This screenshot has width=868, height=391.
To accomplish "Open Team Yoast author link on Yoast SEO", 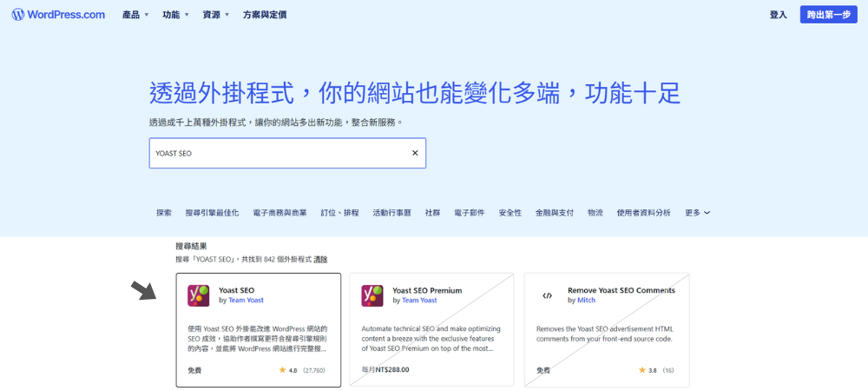I will (246, 300).
